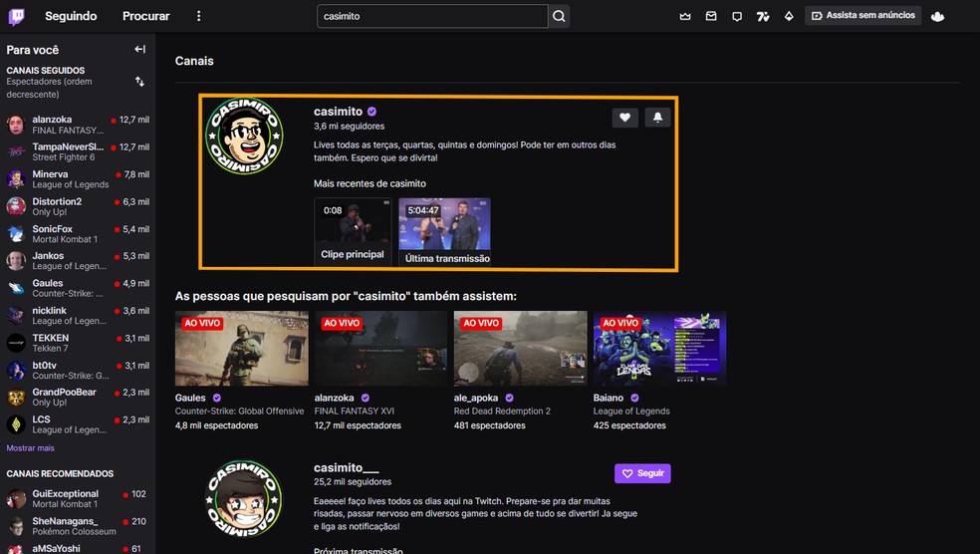Click "25,2 mil seguidores" text
The image size is (980, 554).
[353, 482]
